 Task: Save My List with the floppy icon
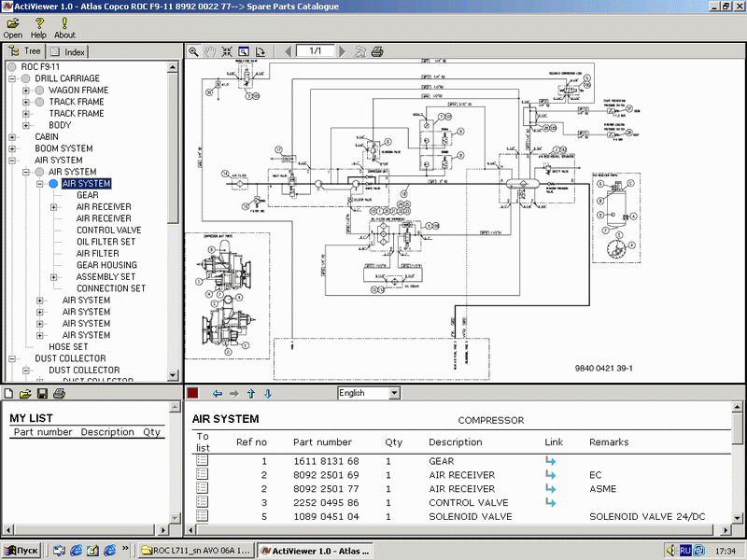[42, 394]
